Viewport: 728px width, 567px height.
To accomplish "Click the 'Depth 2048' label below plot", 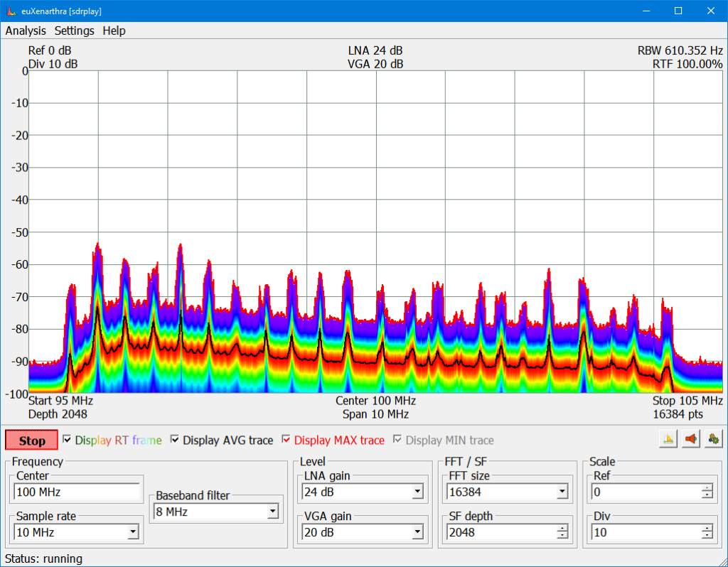I will (x=58, y=414).
